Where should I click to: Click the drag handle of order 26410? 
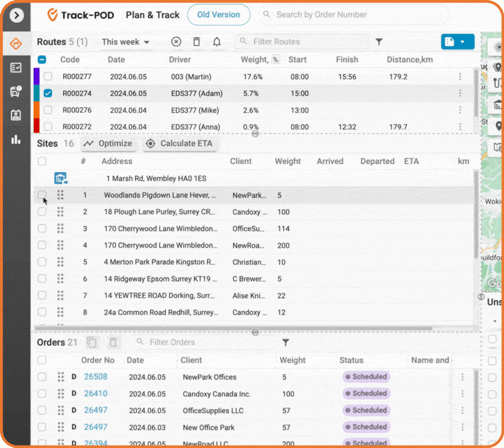60,393
